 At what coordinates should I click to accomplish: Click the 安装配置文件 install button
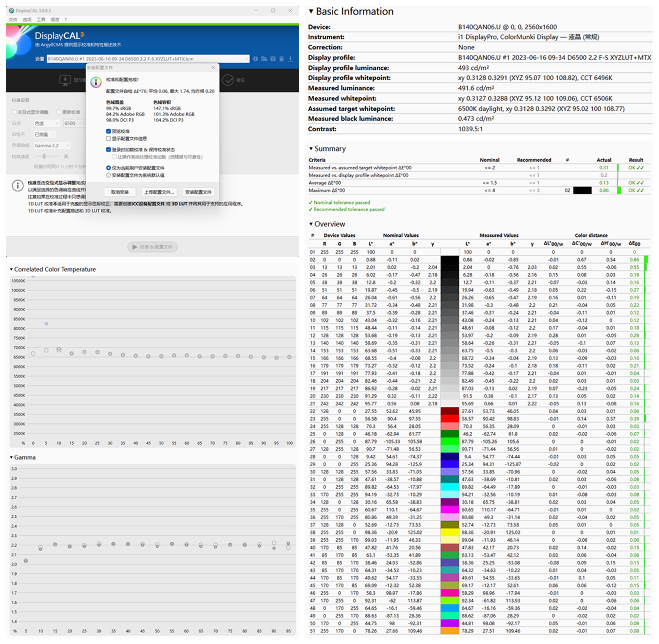(198, 192)
